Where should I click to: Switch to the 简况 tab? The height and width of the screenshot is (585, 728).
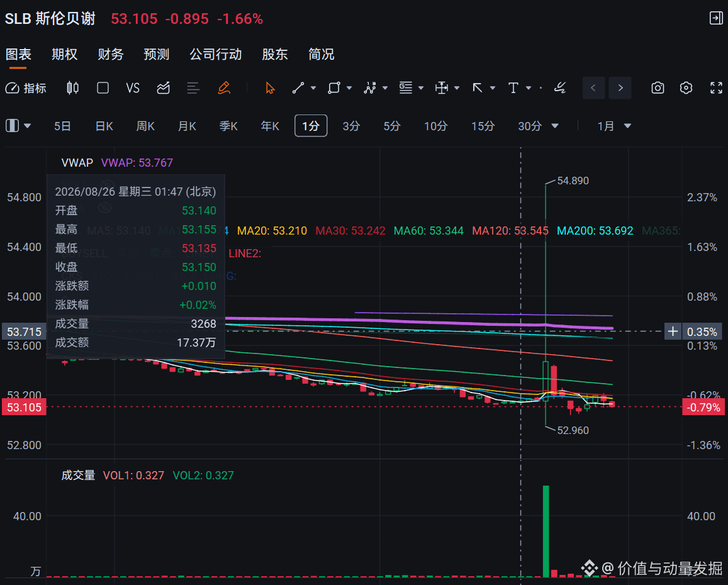tap(322, 54)
